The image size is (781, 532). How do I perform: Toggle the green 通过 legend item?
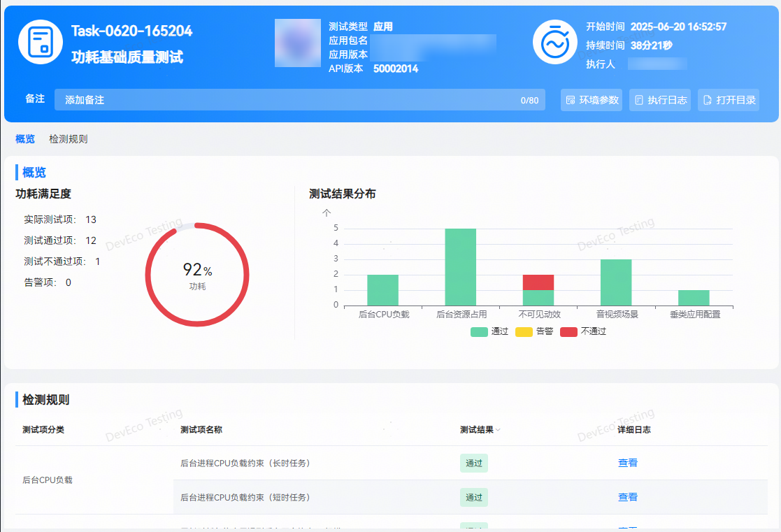pyautogui.click(x=489, y=331)
